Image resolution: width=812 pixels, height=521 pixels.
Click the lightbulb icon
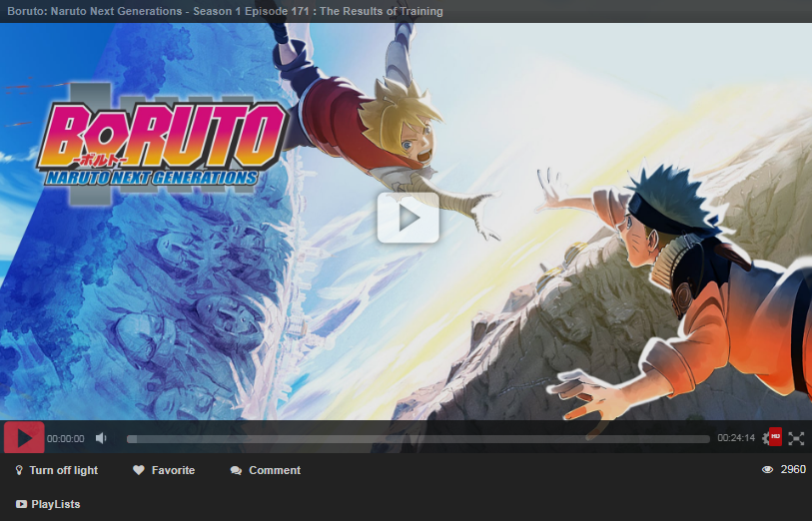click(x=19, y=470)
